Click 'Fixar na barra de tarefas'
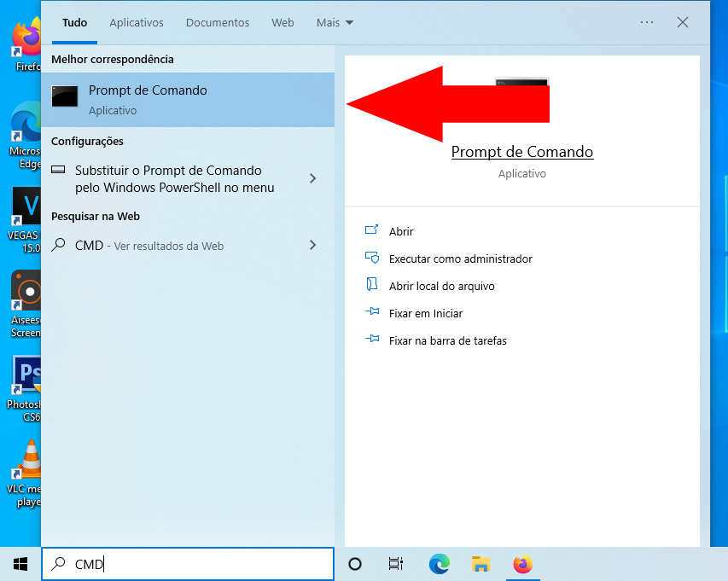 450,340
